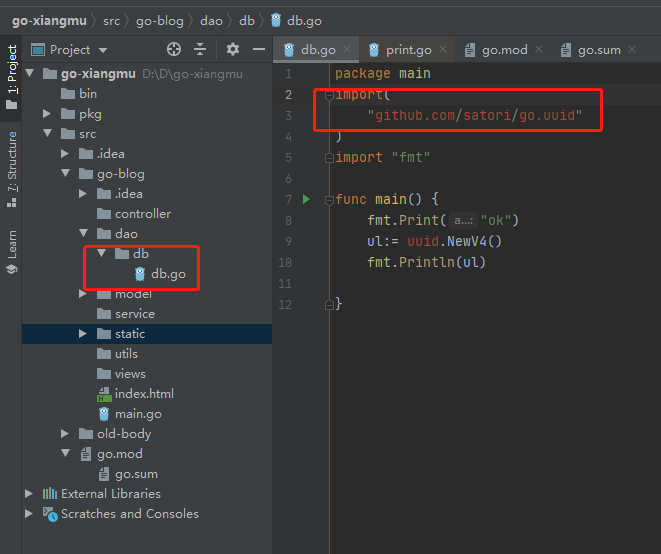Viewport: 661px width, 554px height.
Task: Collapse the go-xiangmu root node
Action: [x=30, y=73]
